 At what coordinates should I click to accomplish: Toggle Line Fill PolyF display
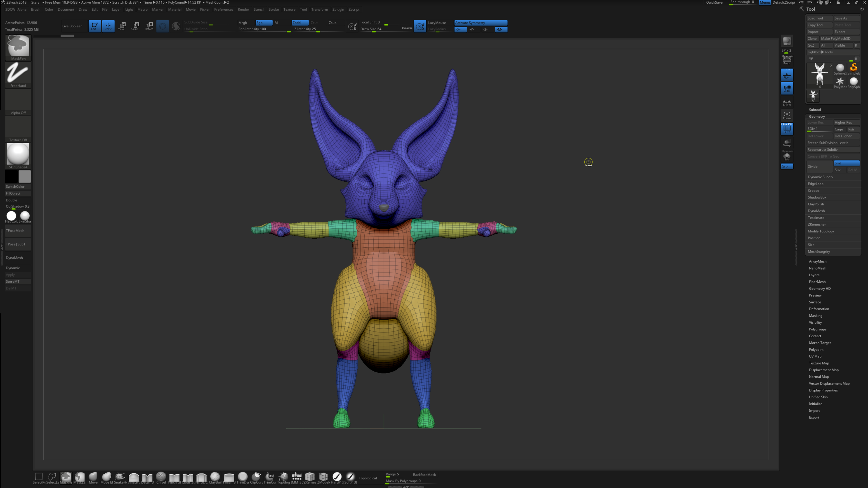pos(787,129)
